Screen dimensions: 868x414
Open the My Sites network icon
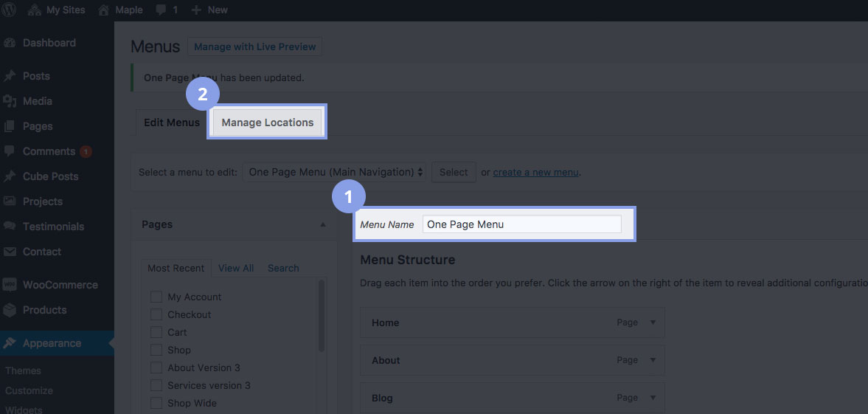point(34,10)
